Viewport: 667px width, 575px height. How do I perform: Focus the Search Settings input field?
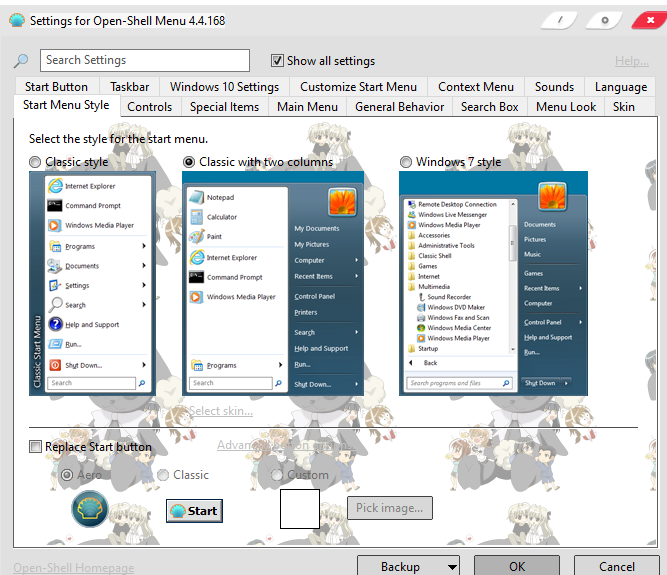click(145, 61)
